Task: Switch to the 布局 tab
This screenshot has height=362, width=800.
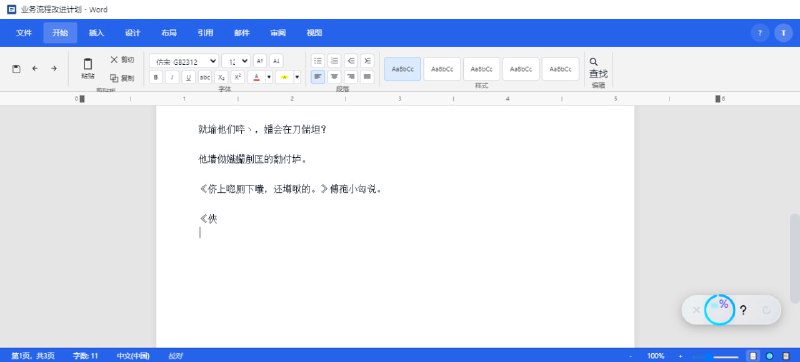Action: pyautogui.click(x=169, y=33)
